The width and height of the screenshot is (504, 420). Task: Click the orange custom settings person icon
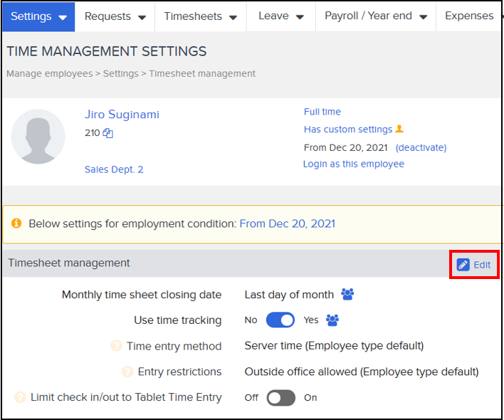click(x=399, y=129)
